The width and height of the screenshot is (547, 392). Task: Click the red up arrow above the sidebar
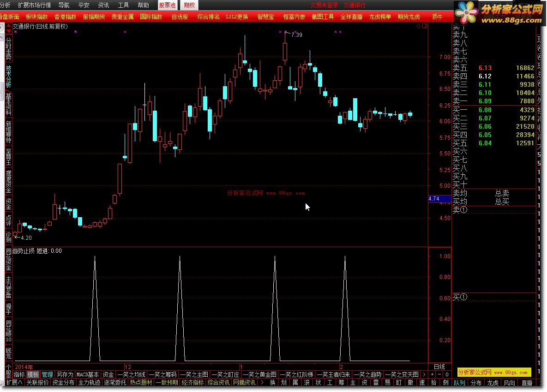(9, 25)
